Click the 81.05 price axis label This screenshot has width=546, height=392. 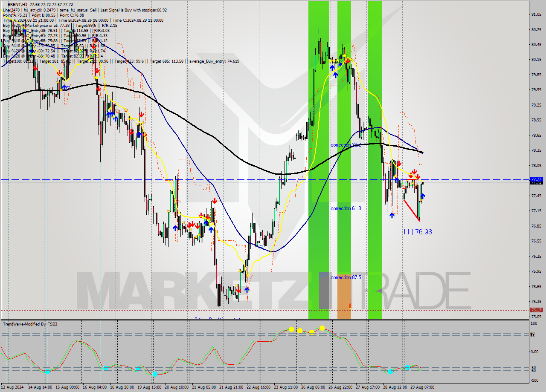coord(537,14)
